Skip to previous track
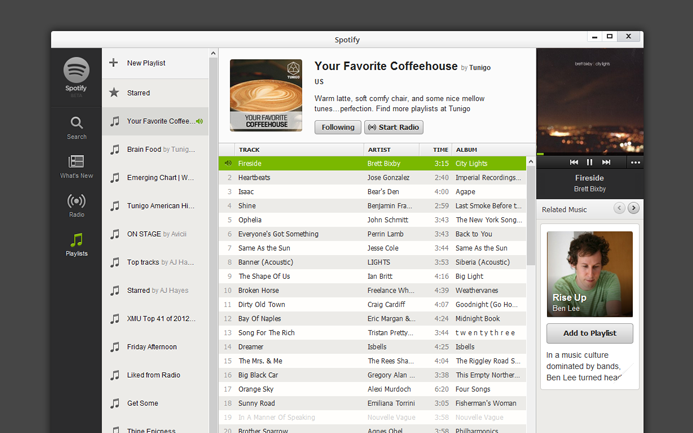The height and width of the screenshot is (433, 693). (574, 162)
